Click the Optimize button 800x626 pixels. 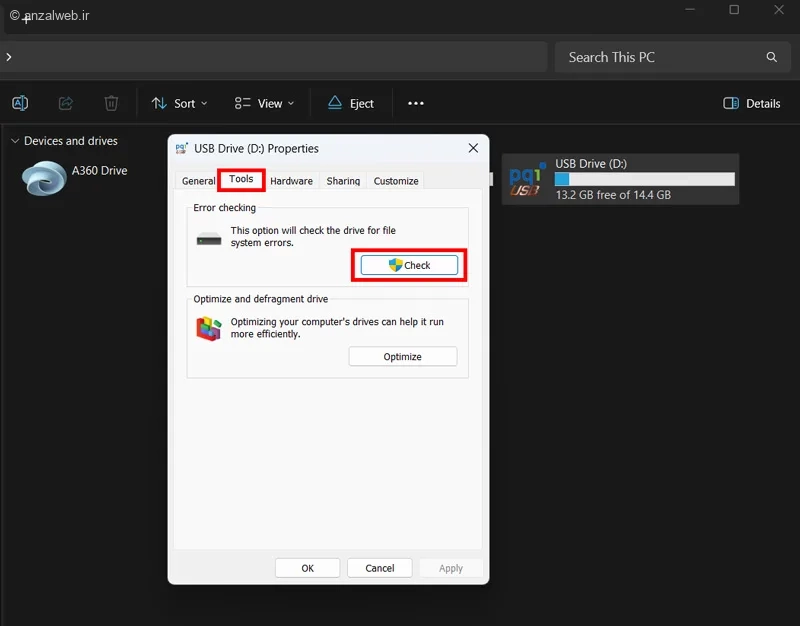coord(403,357)
